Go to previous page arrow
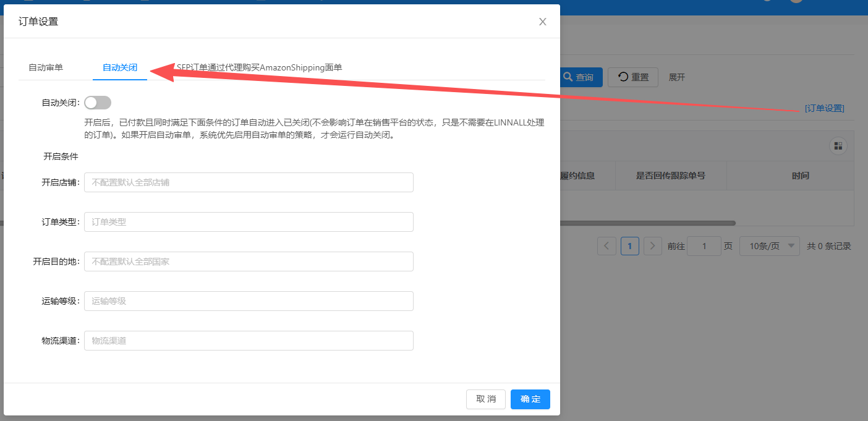 click(x=606, y=246)
